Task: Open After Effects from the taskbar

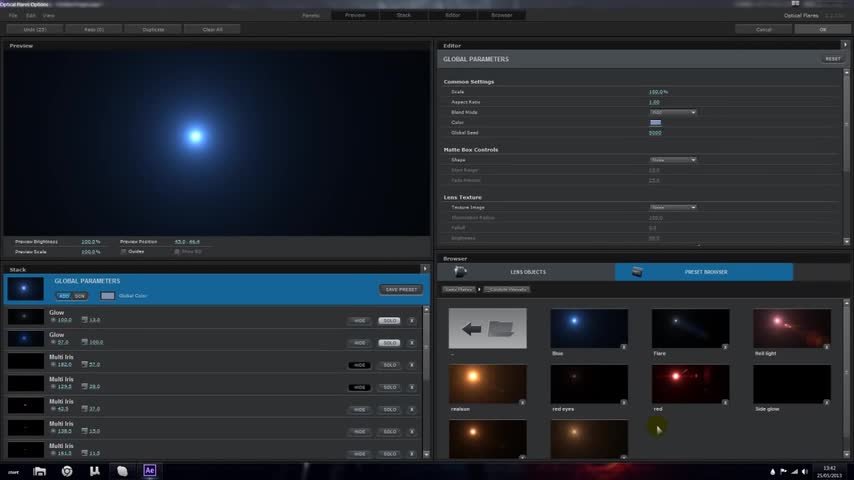Action: point(150,471)
